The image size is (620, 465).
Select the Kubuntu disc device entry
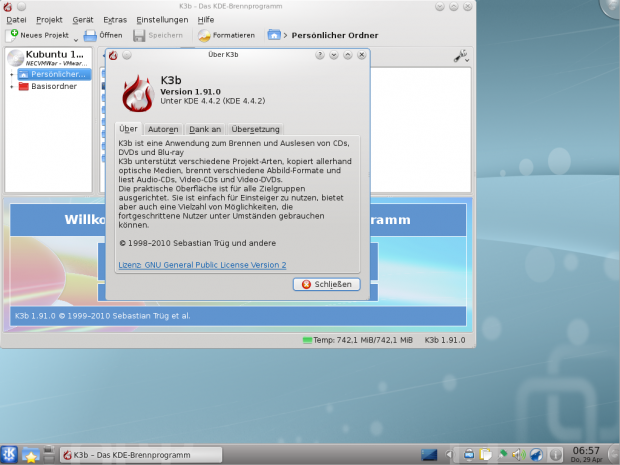pos(49,57)
